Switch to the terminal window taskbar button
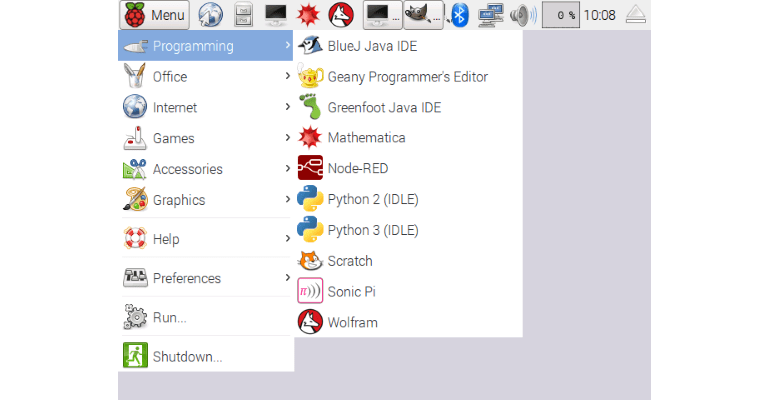 pos(383,15)
